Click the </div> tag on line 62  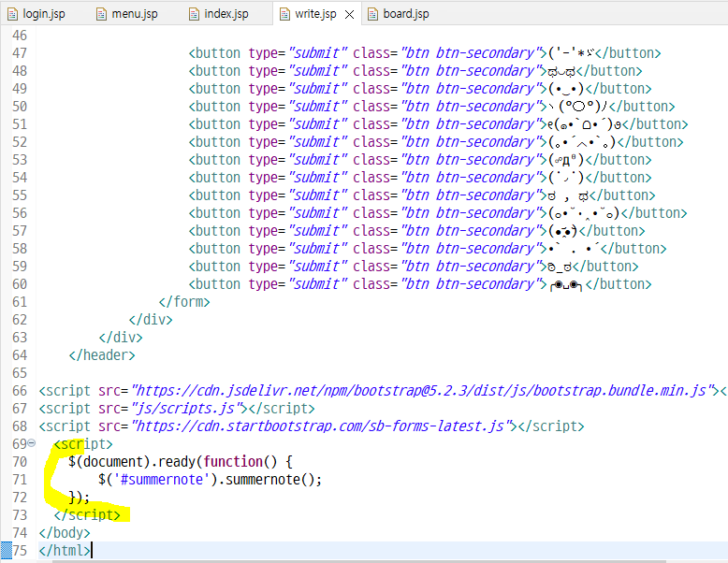point(151,320)
